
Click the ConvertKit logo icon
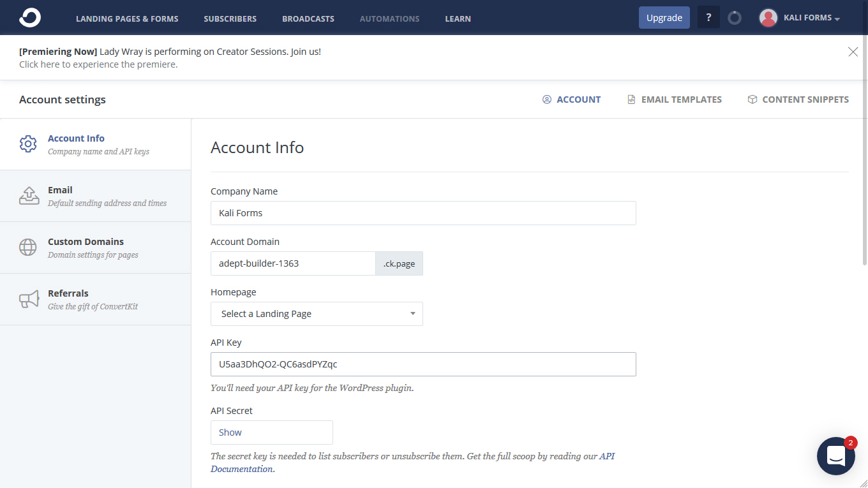point(30,18)
